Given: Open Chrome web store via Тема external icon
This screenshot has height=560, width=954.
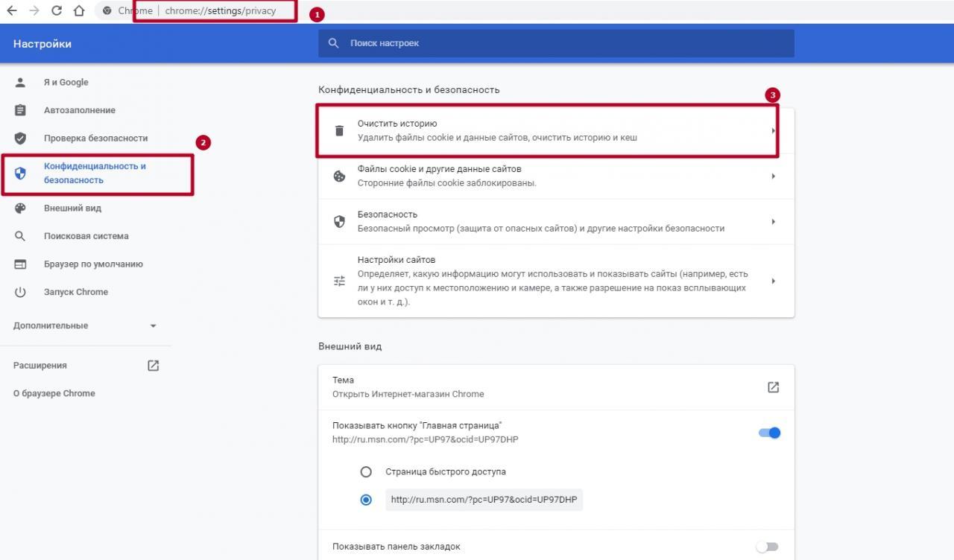Looking at the screenshot, I should click(773, 387).
